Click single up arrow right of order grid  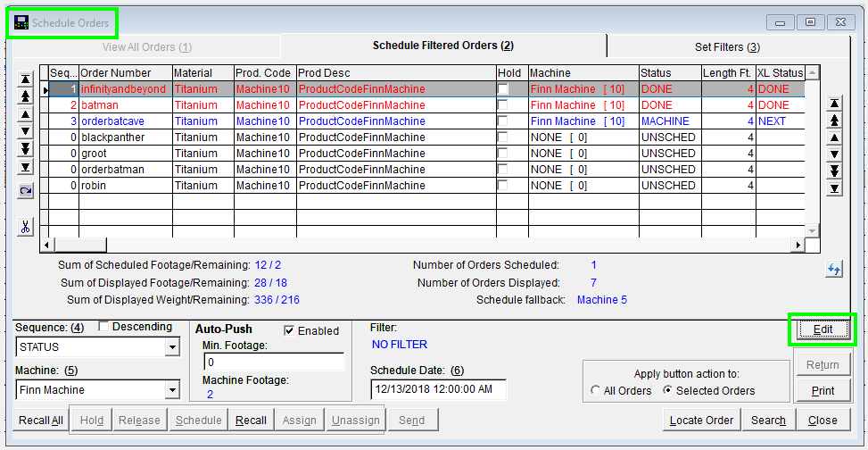(834, 137)
